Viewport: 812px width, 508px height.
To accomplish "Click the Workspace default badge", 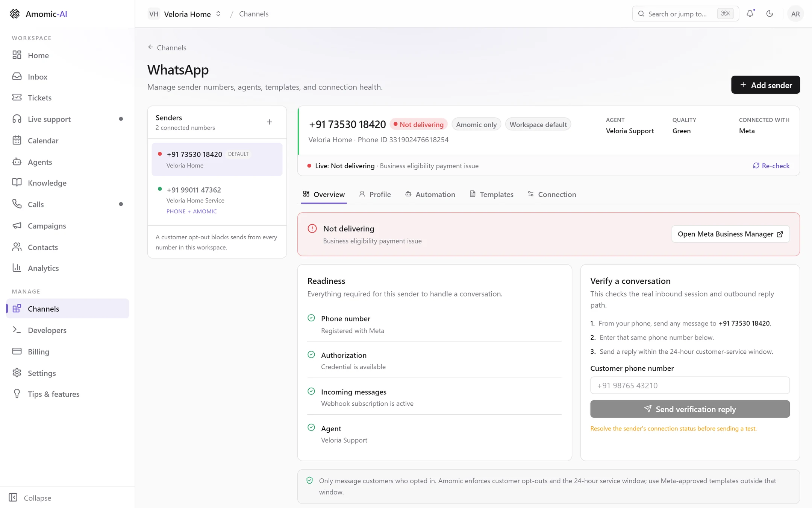I will pos(538,125).
